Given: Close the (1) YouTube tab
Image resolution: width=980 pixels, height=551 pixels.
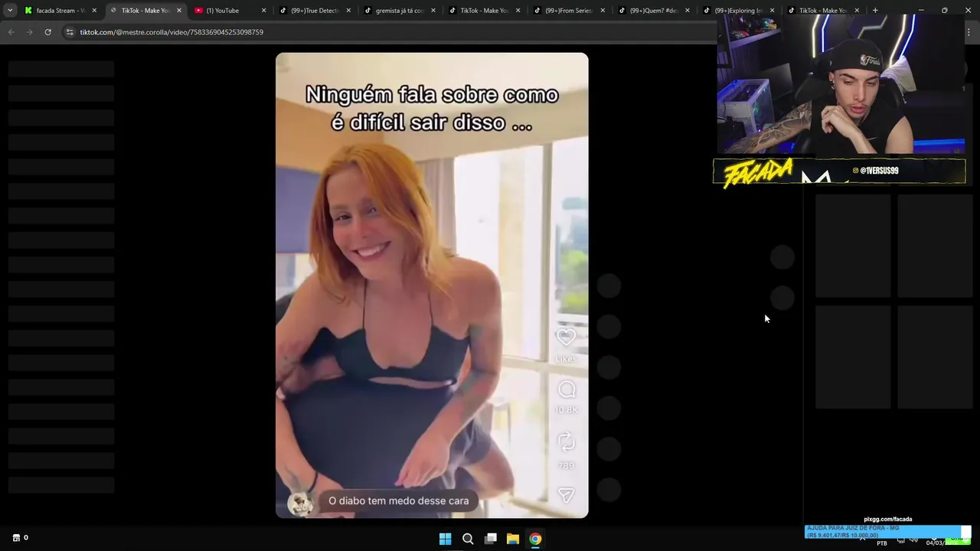Looking at the screenshot, I should pos(263,11).
